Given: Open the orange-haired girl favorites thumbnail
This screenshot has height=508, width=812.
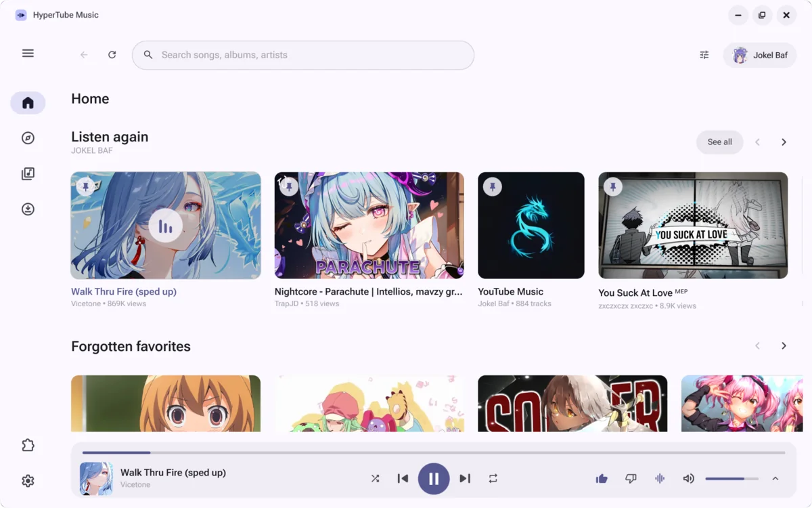Looking at the screenshot, I should pos(166,404).
